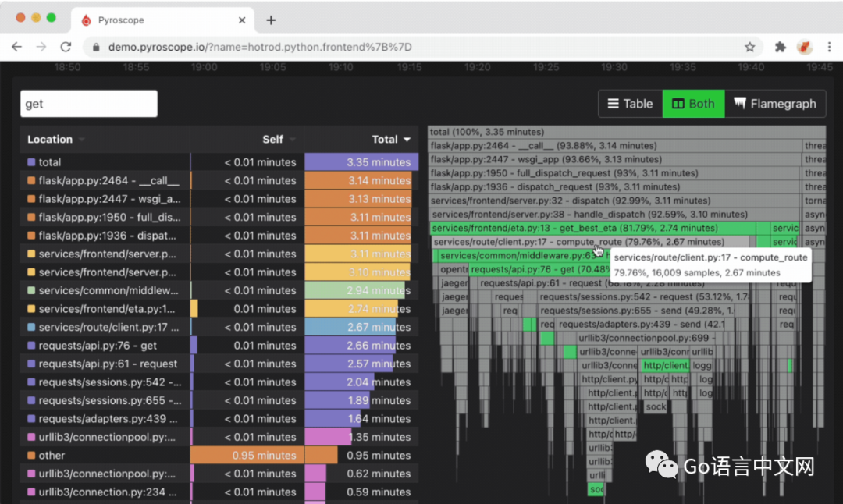Open a new browser tab

[x=271, y=20]
